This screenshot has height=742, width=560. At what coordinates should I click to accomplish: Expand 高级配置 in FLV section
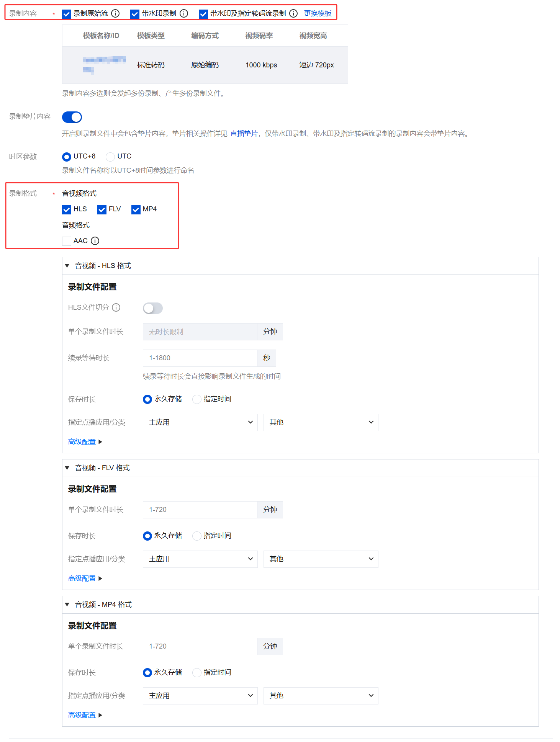[85, 579]
